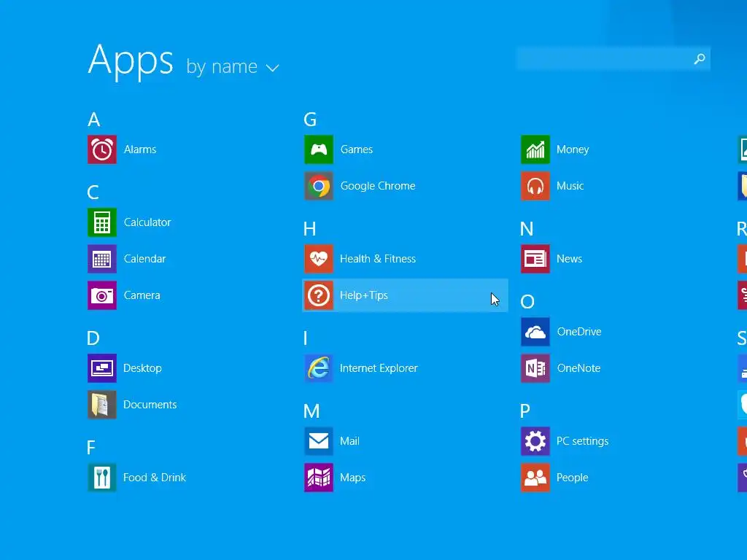Click the 'People' label text
The image size is (747, 560).
pos(572,478)
